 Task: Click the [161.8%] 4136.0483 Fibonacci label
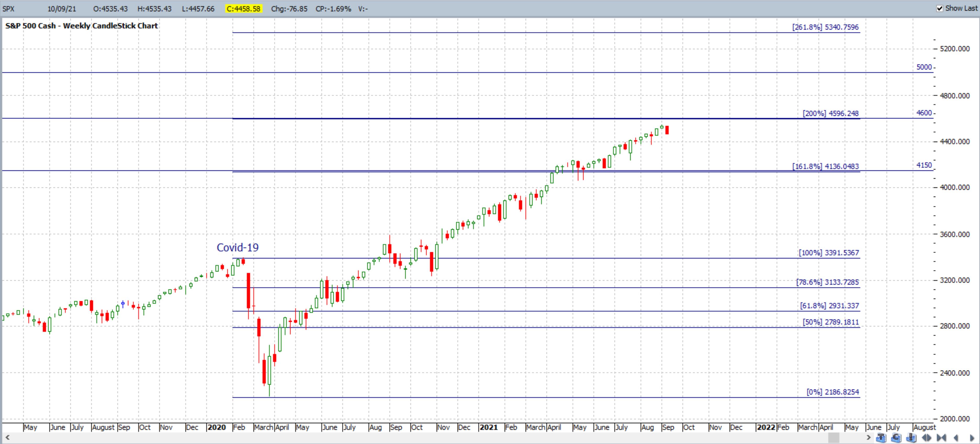[x=825, y=166]
